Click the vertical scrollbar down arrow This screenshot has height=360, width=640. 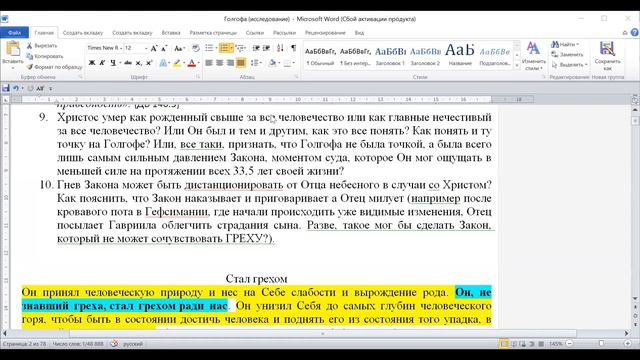click(x=635, y=298)
